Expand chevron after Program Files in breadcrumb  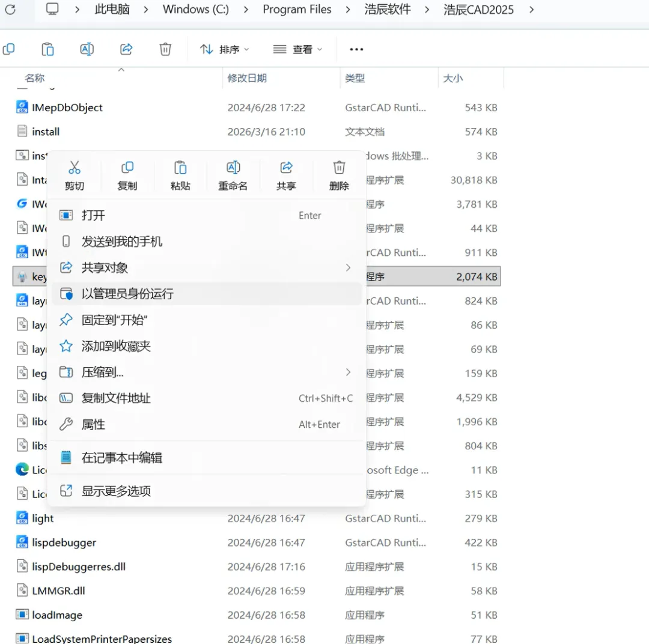click(348, 9)
